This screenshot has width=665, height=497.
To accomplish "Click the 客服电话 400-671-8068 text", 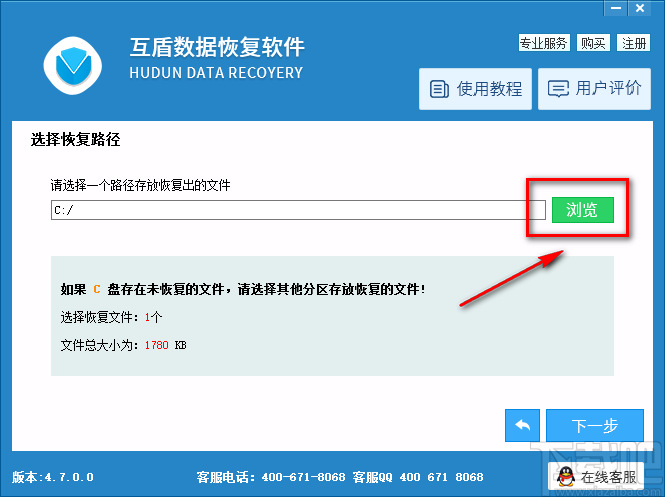I will pyautogui.click(x=271, y=477).
